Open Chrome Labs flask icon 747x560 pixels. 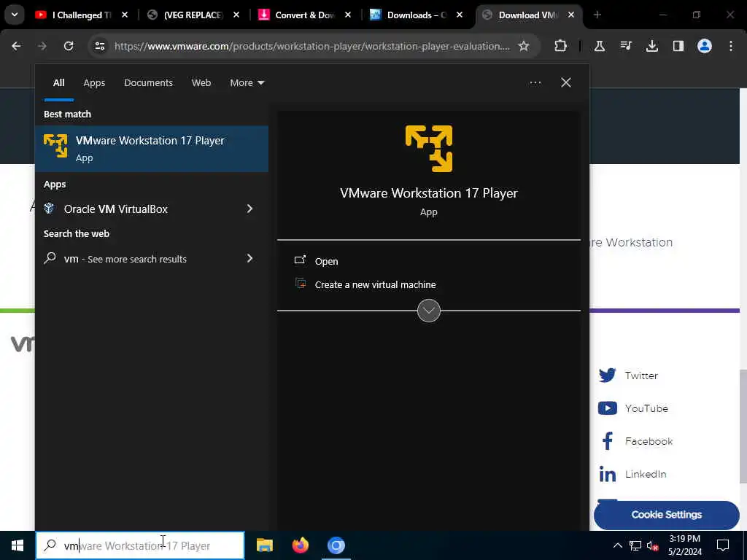pos(600,46)
